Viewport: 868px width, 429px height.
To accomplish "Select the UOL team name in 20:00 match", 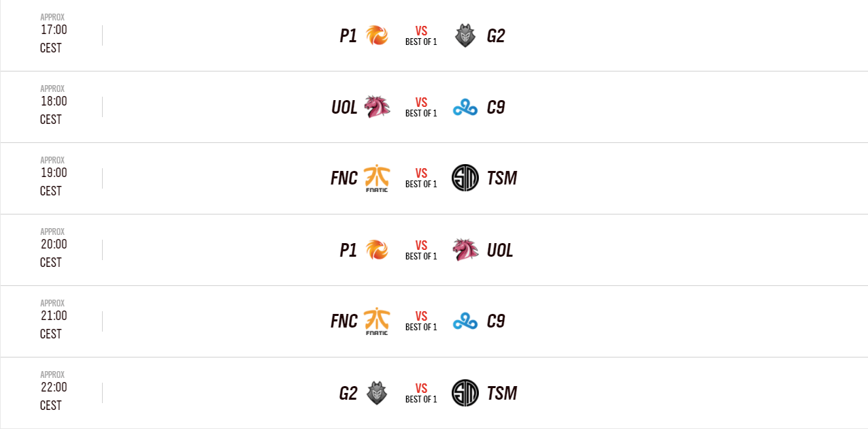I will [x=500, y=251].
